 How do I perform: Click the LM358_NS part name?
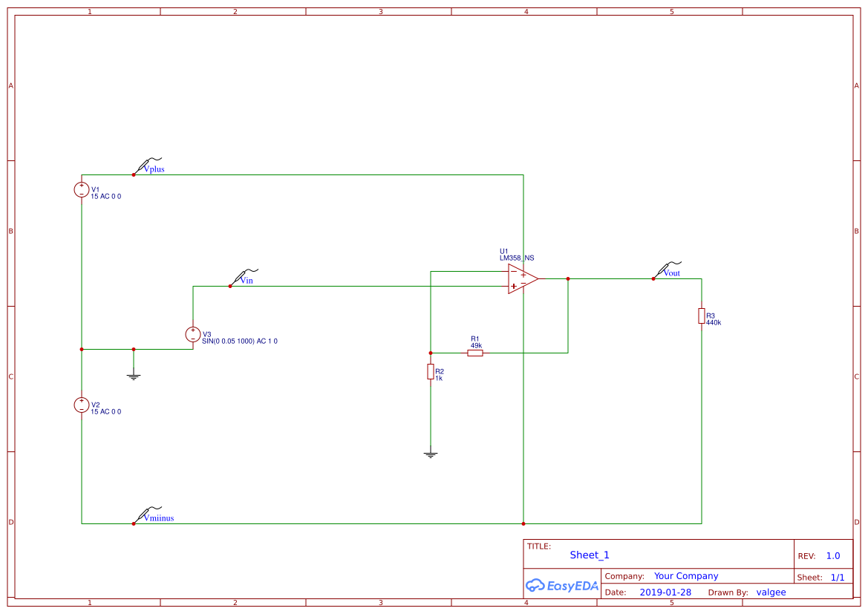tap(517, 258)
